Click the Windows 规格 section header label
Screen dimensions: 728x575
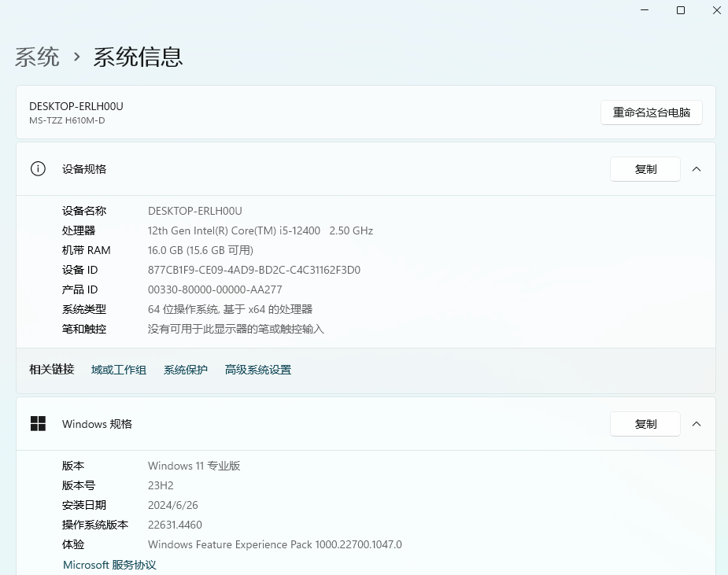[97, 424]
